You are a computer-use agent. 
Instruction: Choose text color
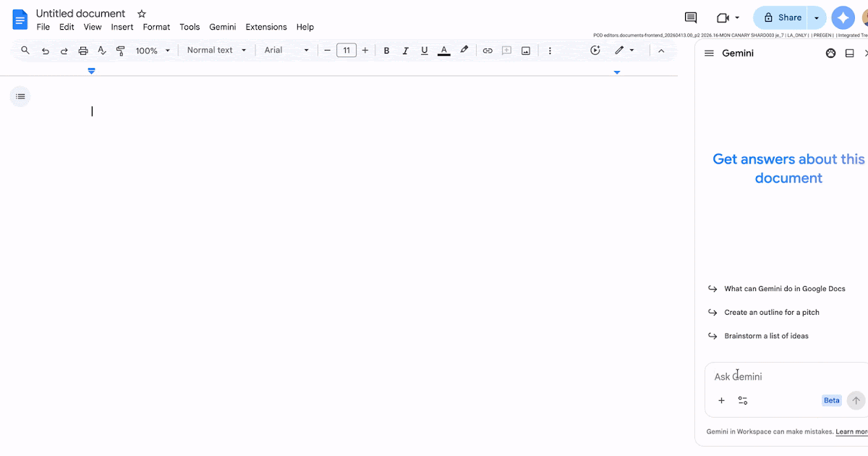(444, 51)
